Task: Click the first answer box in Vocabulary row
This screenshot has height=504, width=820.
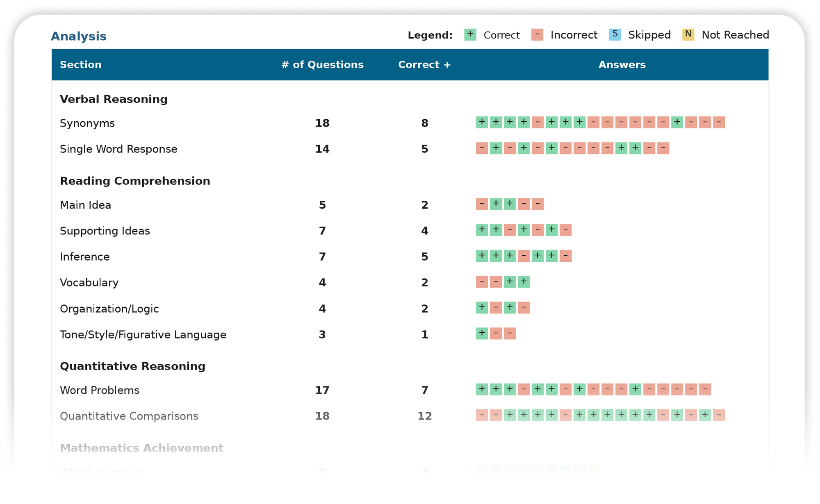Action: click(482, 282)
